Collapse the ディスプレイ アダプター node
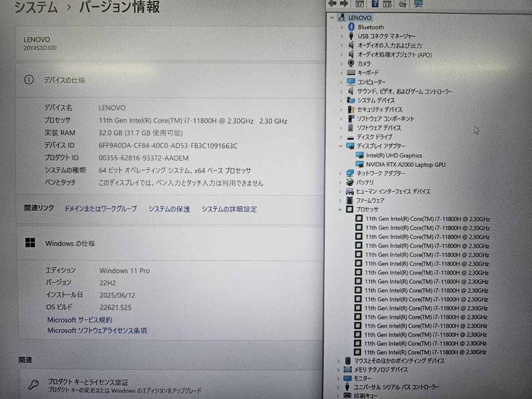This screenshot has height=399, width=532. (x=340, y=146)
